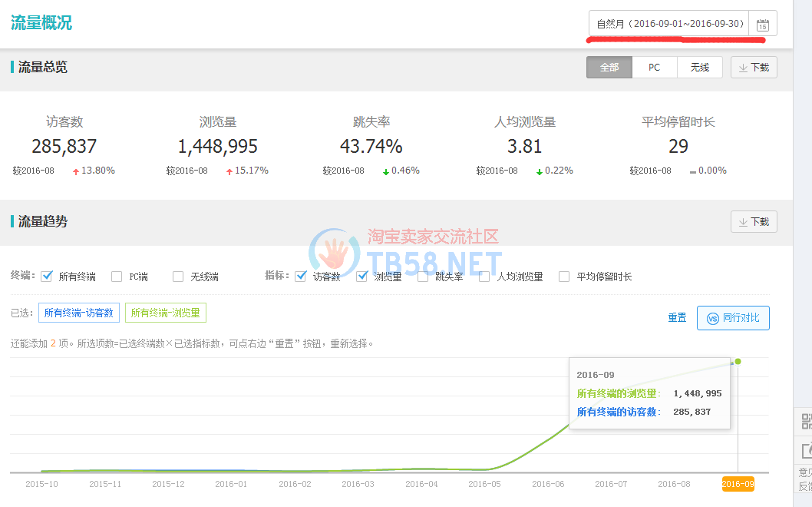
Task: Click the feedback icon on right sidebar
Action: (x=806, y=451)
